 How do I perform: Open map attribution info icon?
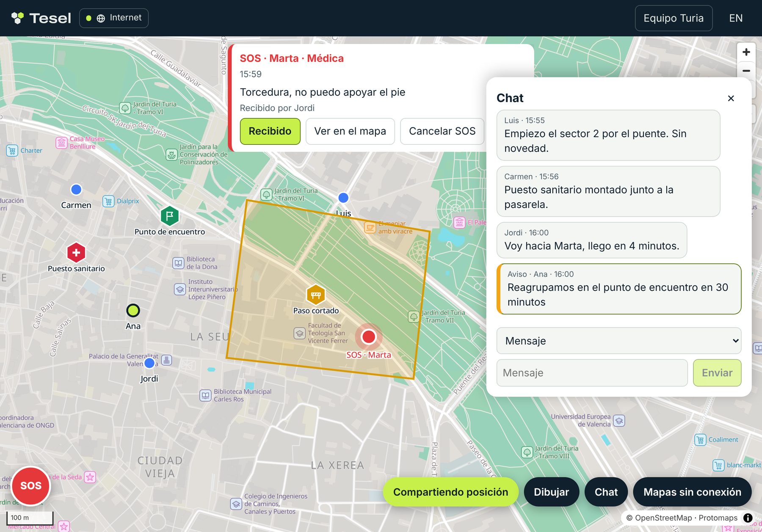pos(748,518)
